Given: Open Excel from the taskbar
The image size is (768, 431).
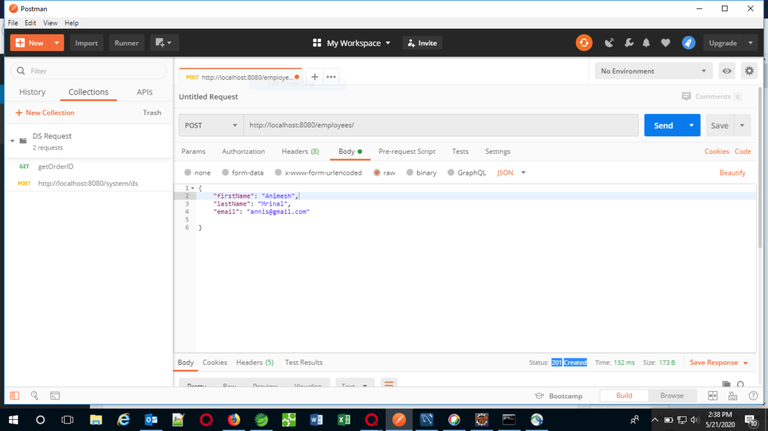Looking at the screenshot, I should pos(344,420).
